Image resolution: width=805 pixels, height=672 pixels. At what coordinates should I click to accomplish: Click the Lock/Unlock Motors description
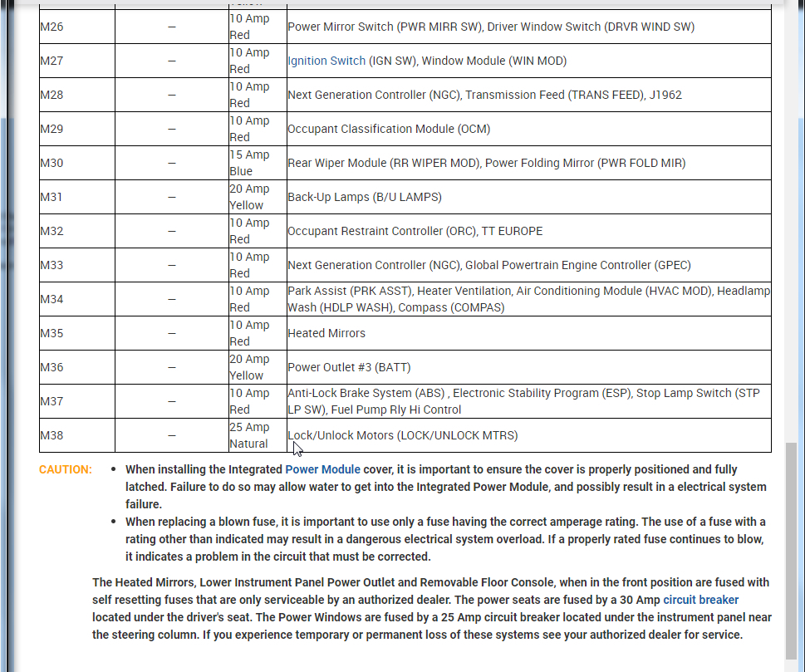[402, 435]
